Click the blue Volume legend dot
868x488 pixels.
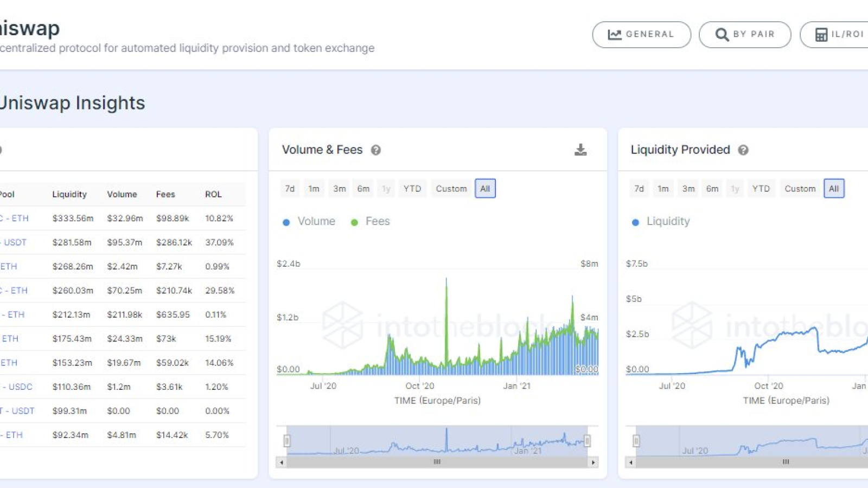coord(286,222)
